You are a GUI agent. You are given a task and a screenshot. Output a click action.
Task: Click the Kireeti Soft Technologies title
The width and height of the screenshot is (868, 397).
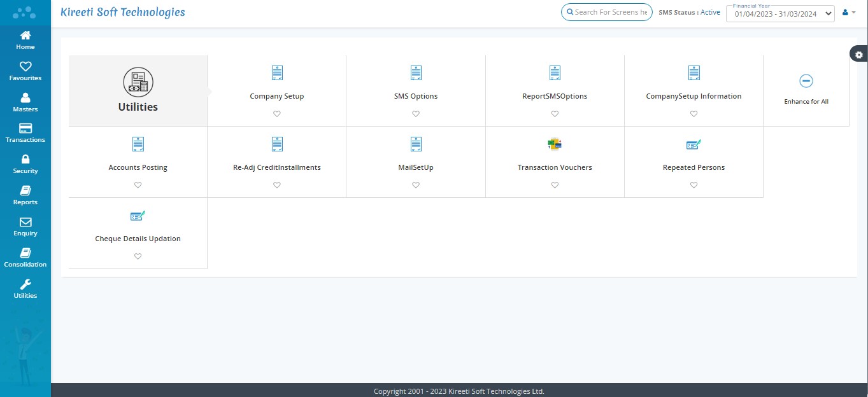pos(123,12)
